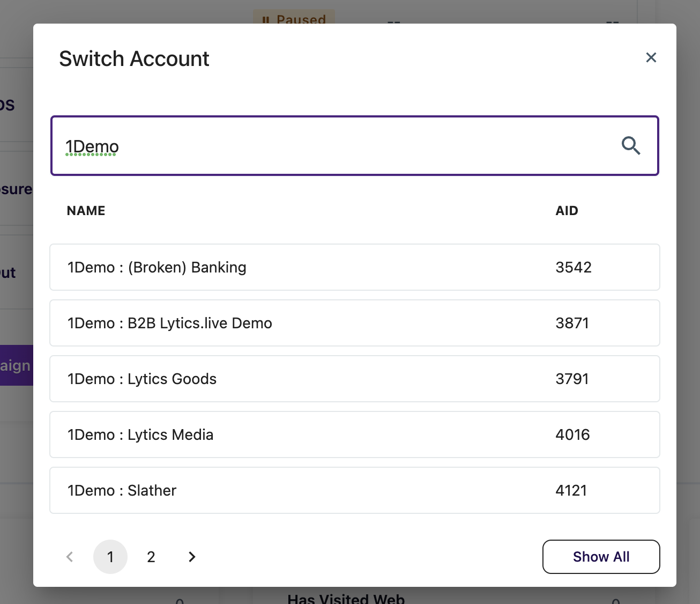The image size is (700, 604).
Task: Click AID value 4016
Action: point(572,434)
